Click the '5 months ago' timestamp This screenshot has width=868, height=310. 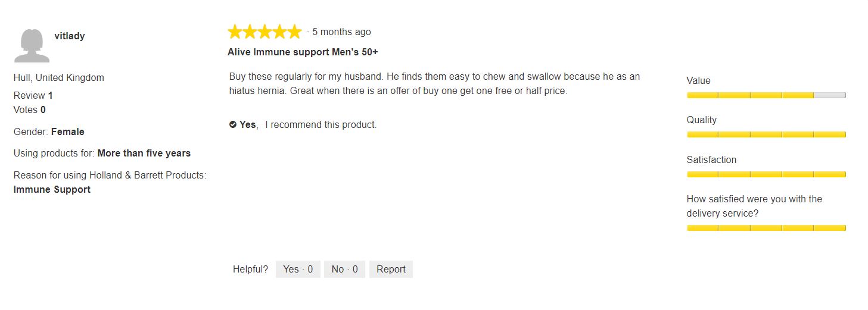(x=341, y=32)
